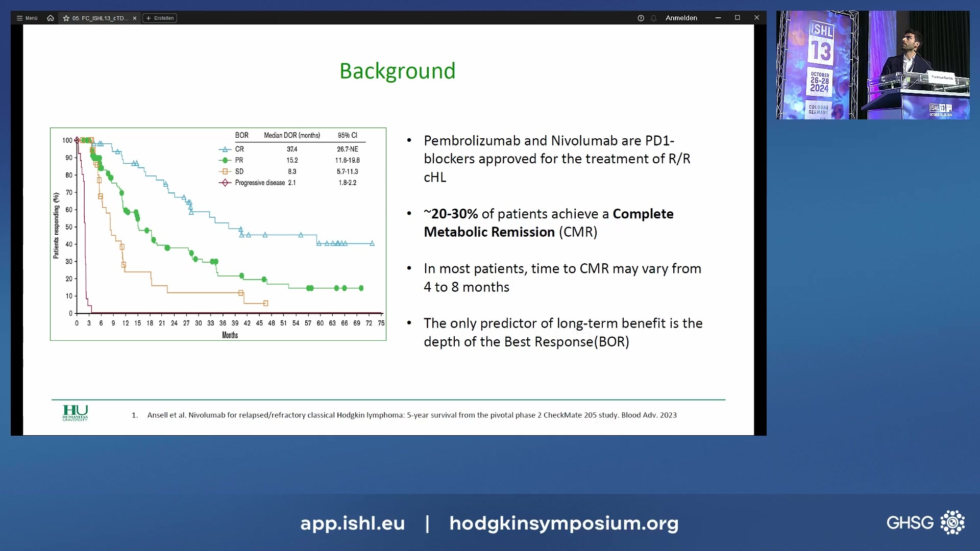Click the Ansell et al. citation footnote
The width and height of the screenshot is (980, 551).
(x=411, y=415)
